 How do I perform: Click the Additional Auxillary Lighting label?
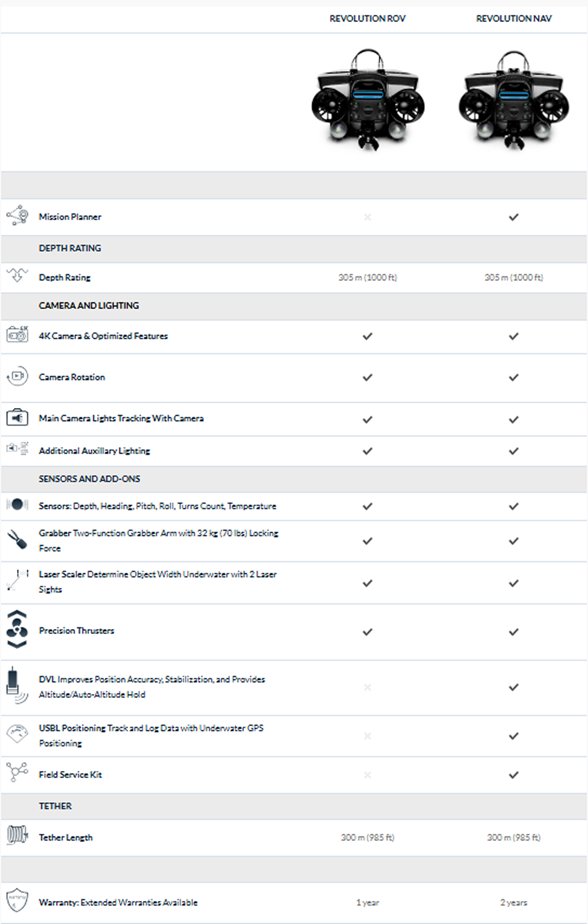[94, 451]
